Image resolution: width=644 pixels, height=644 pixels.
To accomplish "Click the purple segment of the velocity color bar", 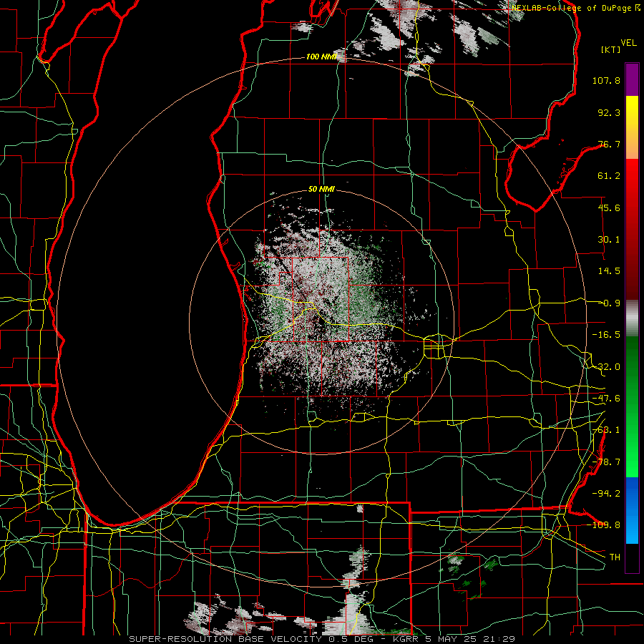I will (x=632, y=79).
